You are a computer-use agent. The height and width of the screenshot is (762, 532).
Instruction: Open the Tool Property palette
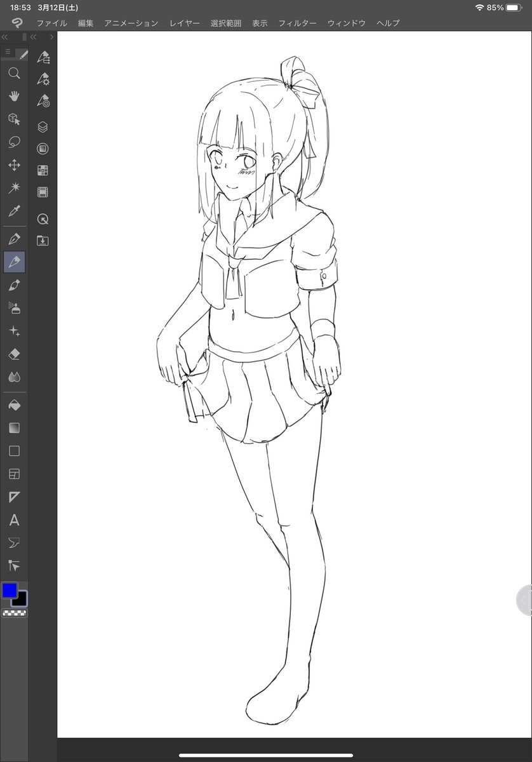click(43, 79)
